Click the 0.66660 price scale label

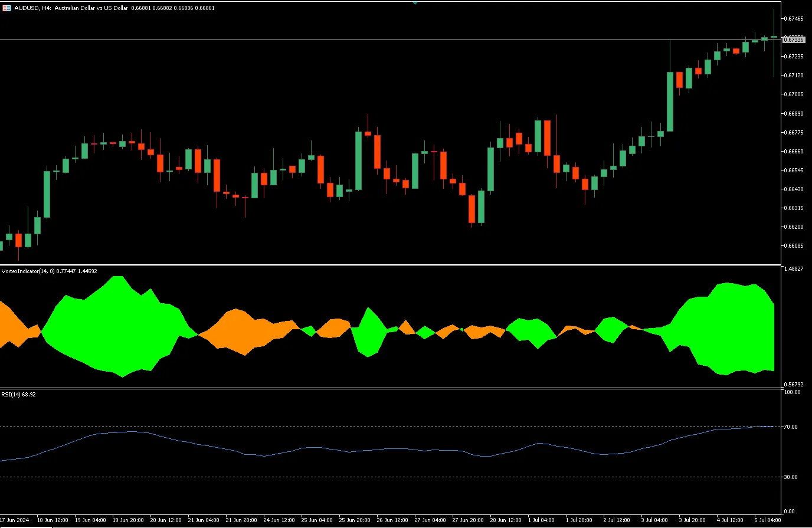(794, 152)
